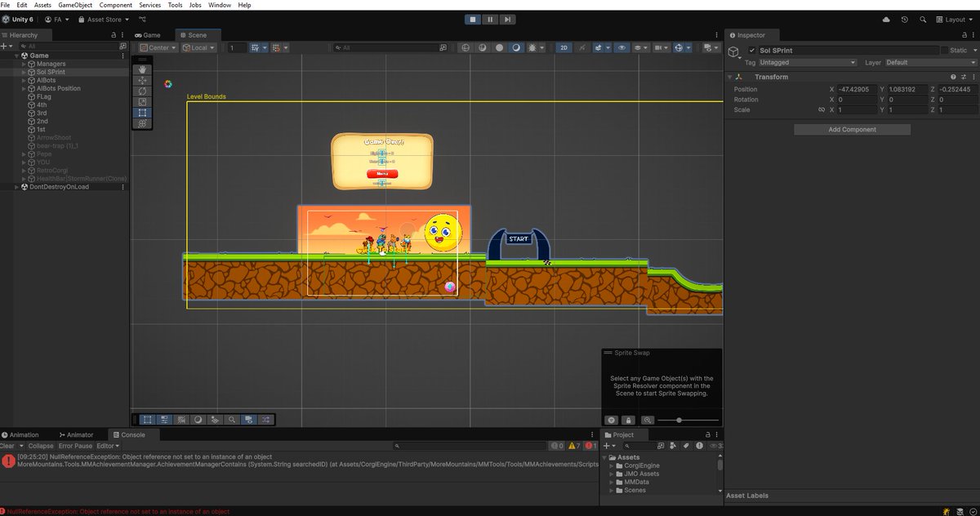This screenshot has height=516, width=980.
Task: Toggle error messages filter showing 1
Action: coord(589,446)
